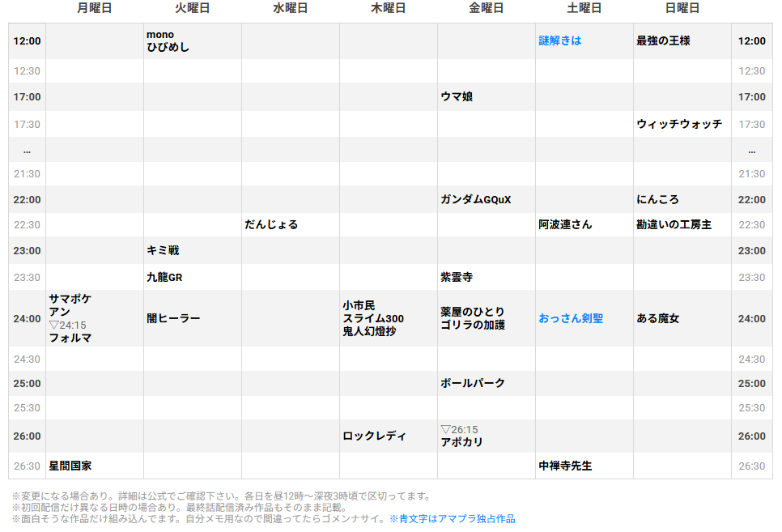Select the 土曜日 column header
The image size is (782, 532).
click(584, 8)
